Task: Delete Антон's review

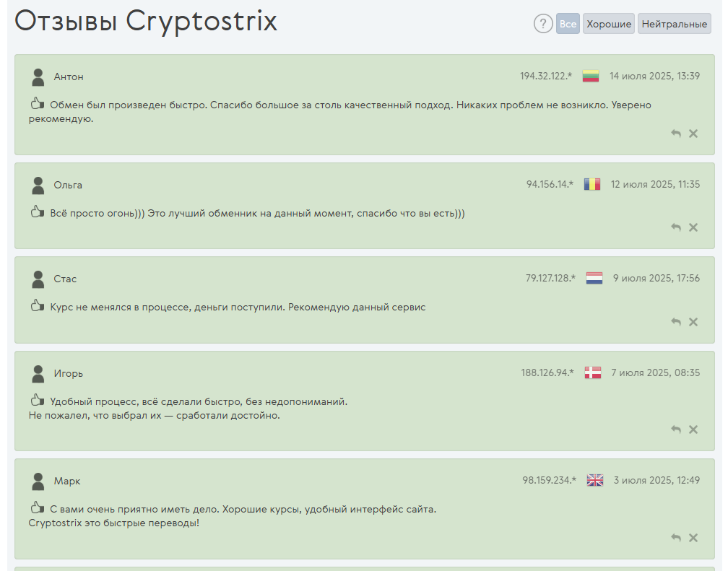Action: coord(693,134)
